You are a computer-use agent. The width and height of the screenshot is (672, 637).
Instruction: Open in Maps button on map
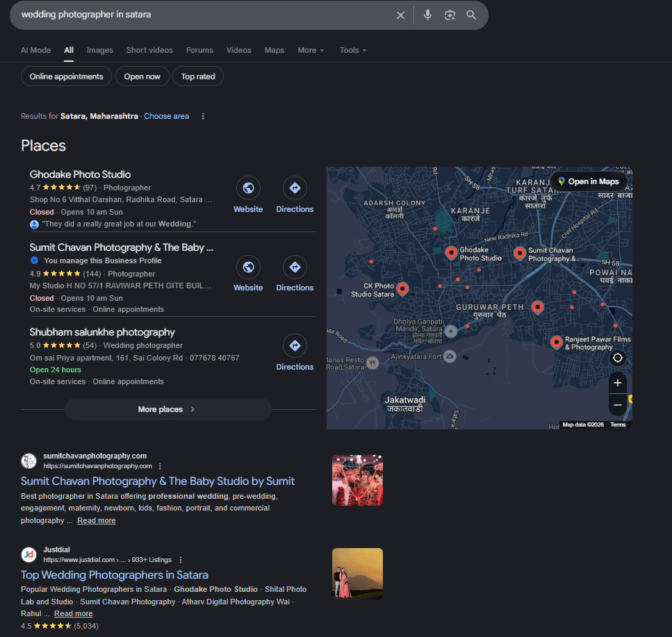(589, 181)
